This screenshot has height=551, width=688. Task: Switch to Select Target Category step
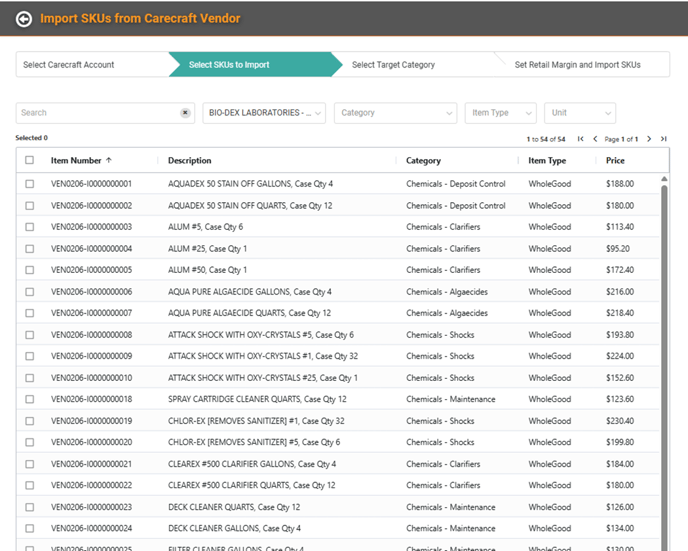[393, 65]
